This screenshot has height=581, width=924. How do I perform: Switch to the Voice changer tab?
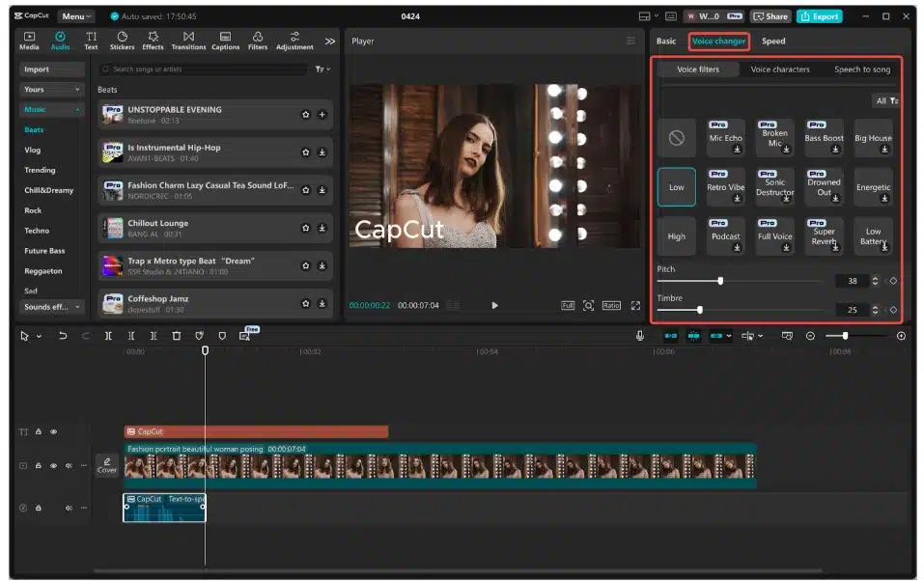[718, 41]
